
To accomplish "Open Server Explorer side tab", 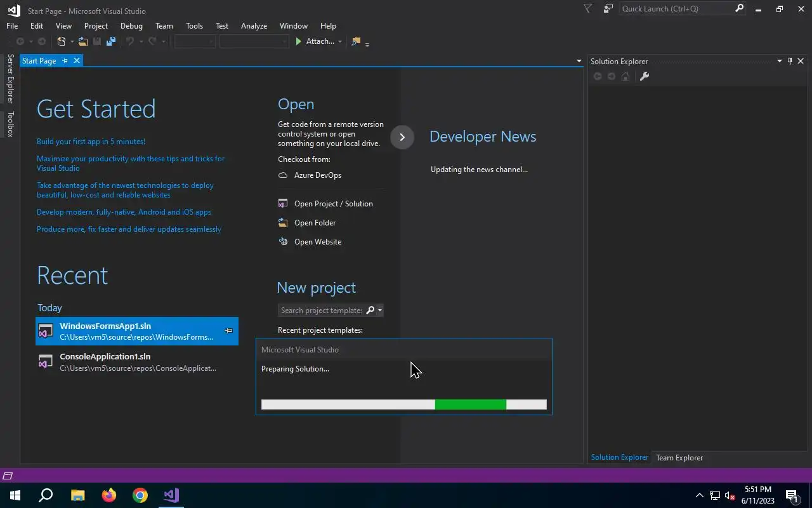I will coord(10,79).
